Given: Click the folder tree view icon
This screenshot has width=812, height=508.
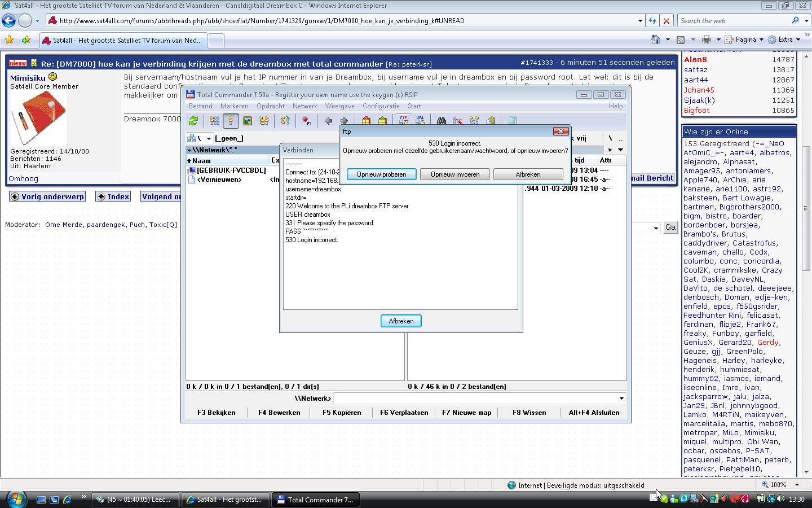Looking at the screenshot, I should tap(264, 120).
